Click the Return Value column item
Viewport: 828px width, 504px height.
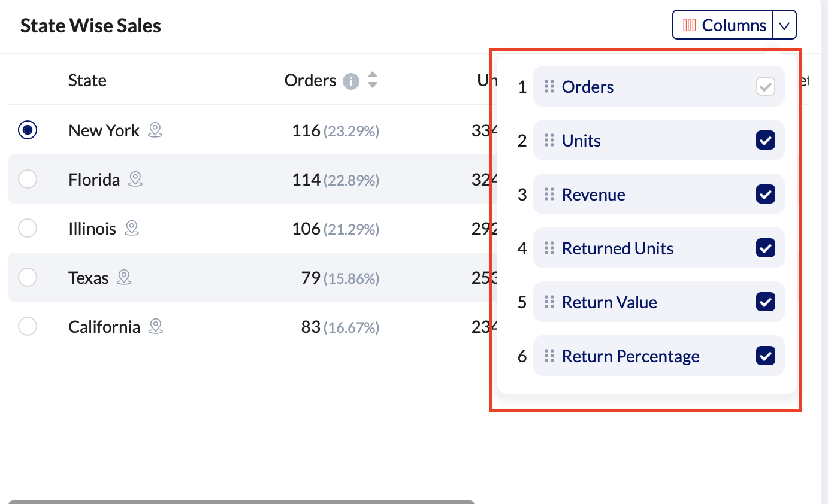609,302
